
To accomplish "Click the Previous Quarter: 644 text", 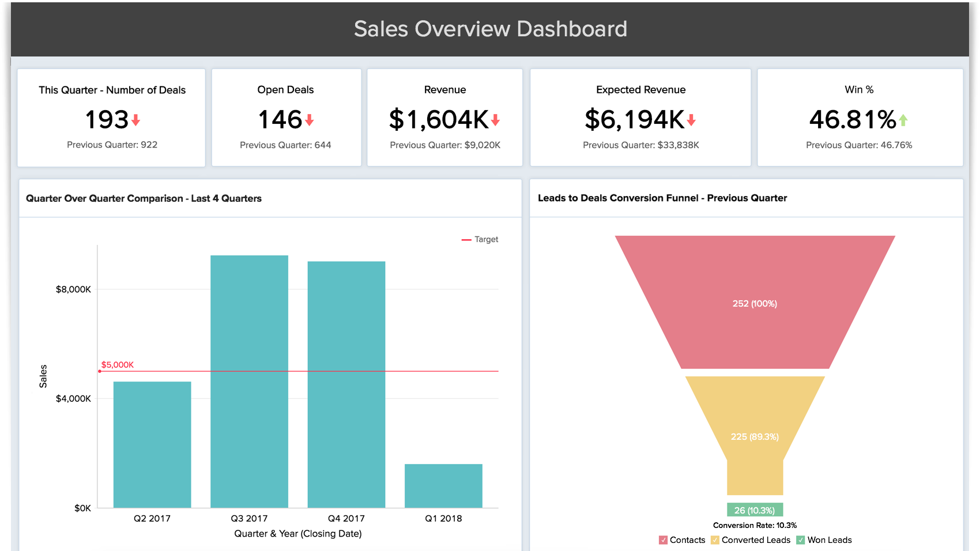I will pyautogui.click(x=286, y=145).
